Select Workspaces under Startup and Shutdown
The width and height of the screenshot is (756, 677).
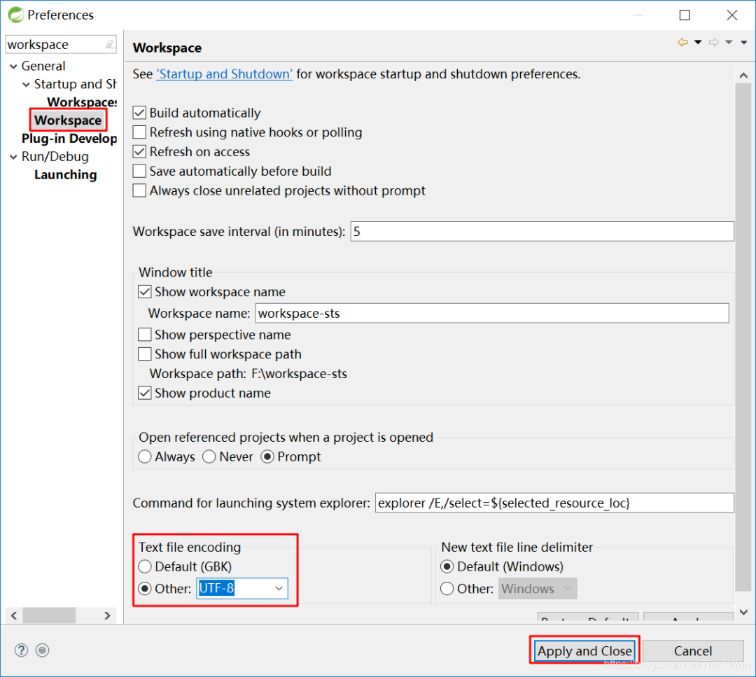tap(82, 102)
